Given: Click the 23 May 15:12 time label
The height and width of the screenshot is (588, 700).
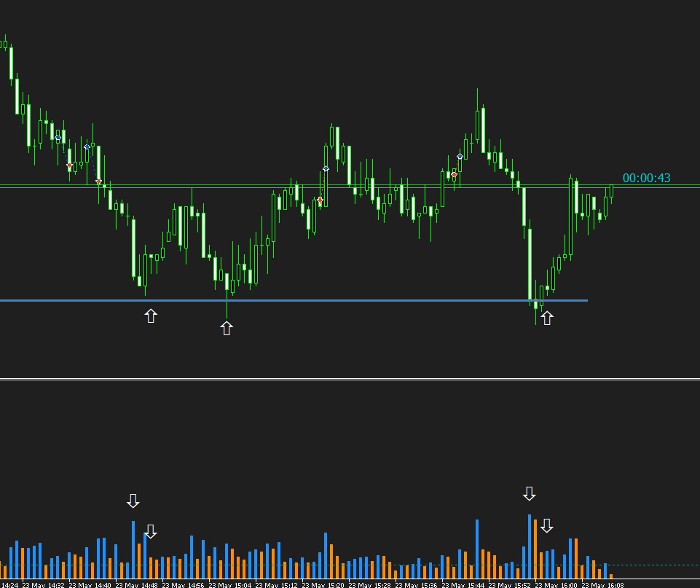Looking at the screenshot, I should tap(276, 585).
